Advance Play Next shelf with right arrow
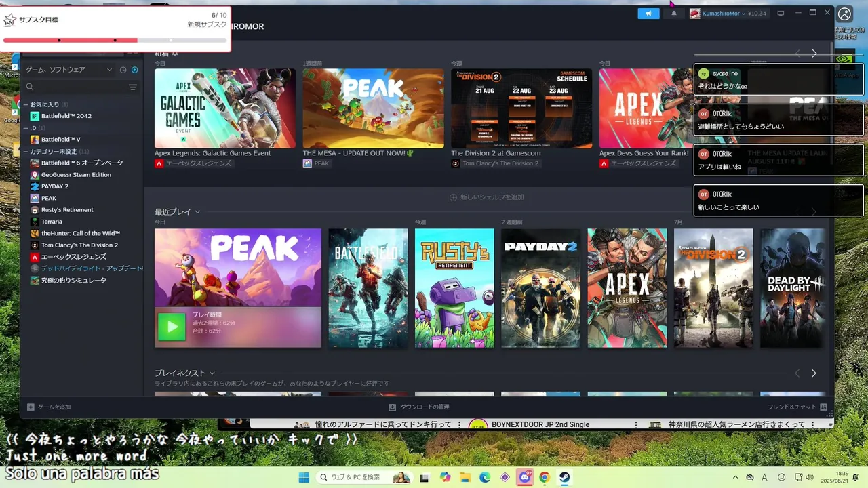Image resolution: width=868 pixels, height=488 pixels. click(814, 373)
